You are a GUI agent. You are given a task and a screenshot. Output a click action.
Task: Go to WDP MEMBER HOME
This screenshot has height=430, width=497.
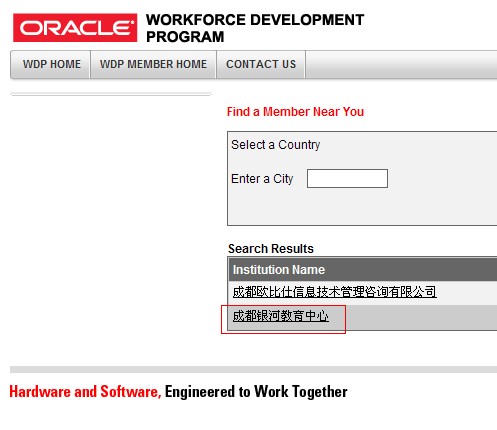(153, 64)
